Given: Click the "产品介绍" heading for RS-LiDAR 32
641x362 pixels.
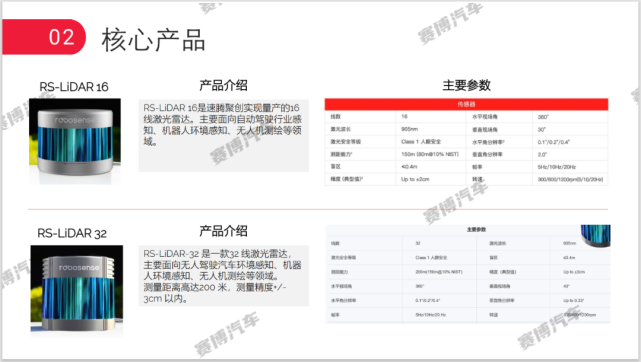Looking at the screenshot, I should (x=223, y=231).
